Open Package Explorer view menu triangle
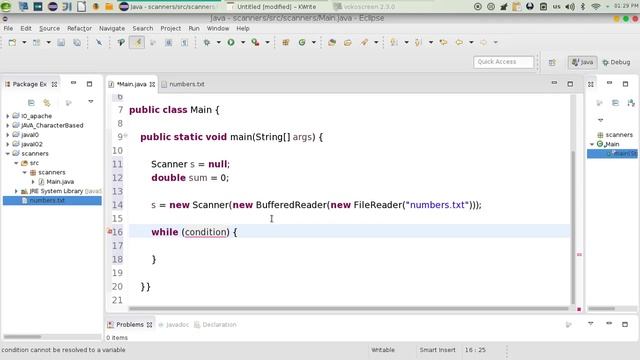 point(91,102)
